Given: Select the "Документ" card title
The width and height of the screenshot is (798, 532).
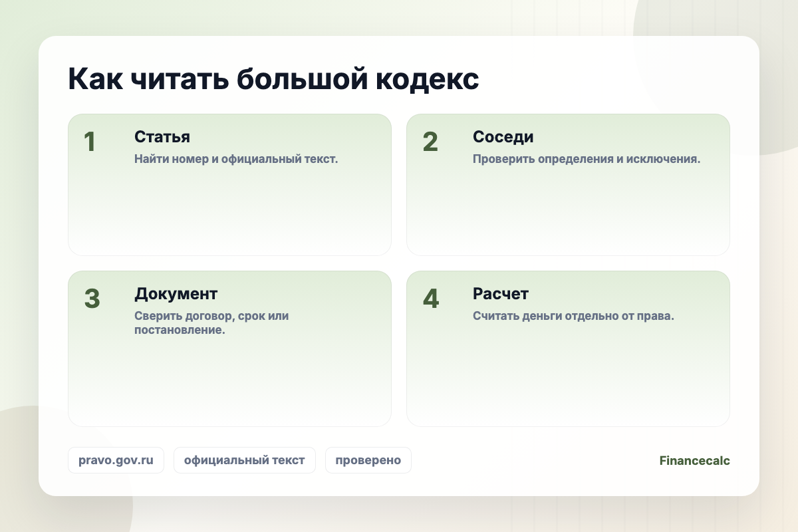Looking at the screenshot, I should click(176, 294).
